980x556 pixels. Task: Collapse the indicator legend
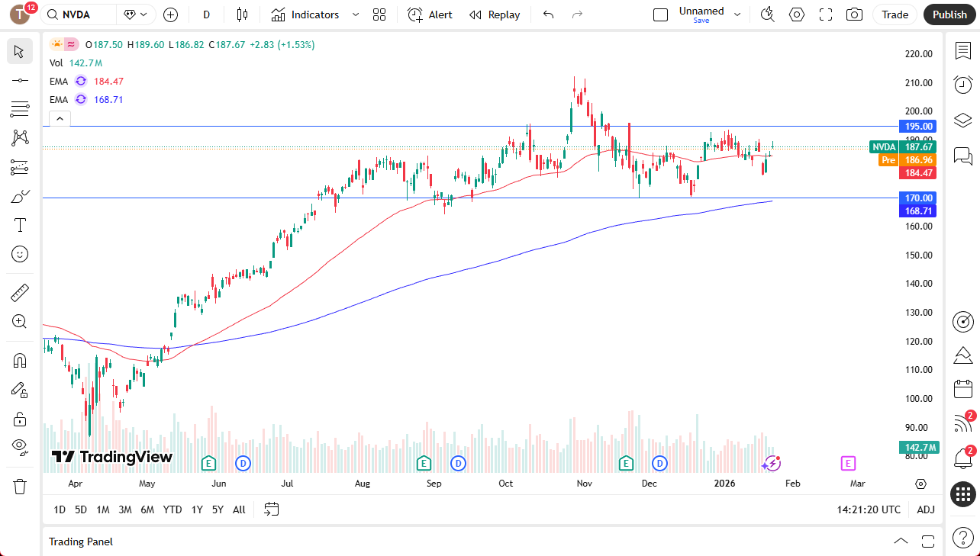coord(60,118)
